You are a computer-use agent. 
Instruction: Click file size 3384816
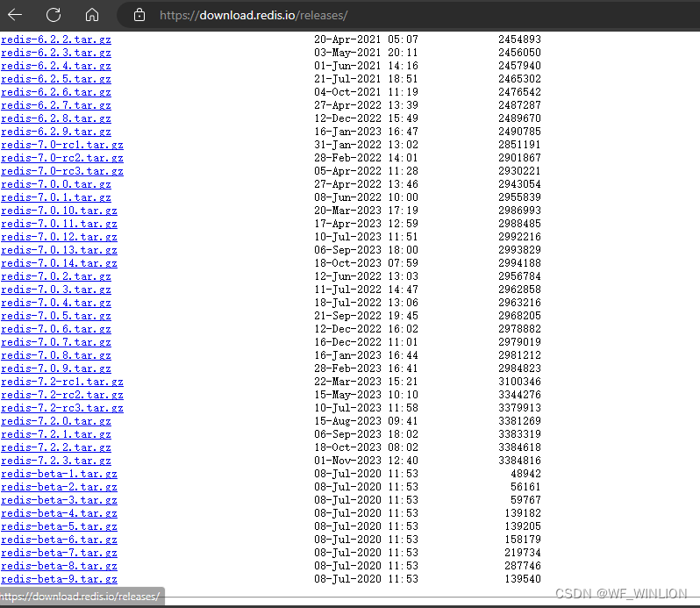tap(519, 461)
